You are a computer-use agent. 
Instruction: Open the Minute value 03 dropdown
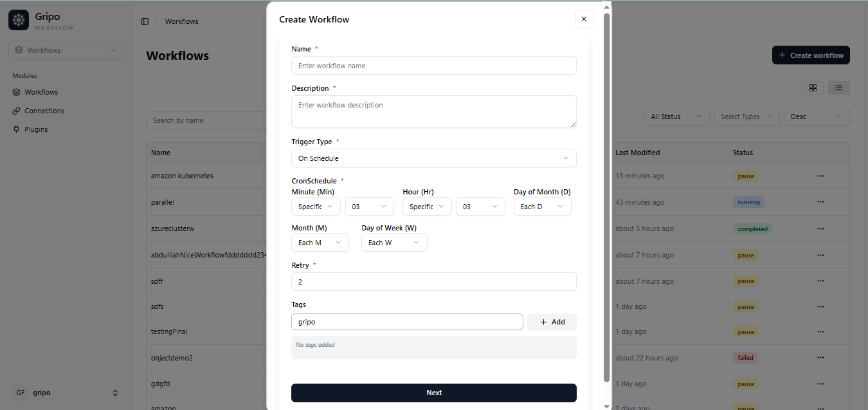tap(369, 207)
